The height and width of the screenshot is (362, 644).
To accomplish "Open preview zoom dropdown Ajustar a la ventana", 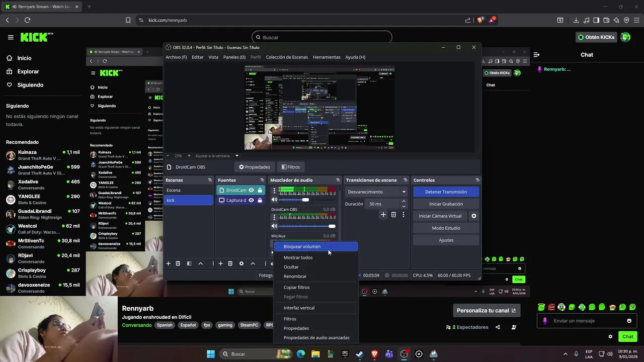I will point(217,156).
